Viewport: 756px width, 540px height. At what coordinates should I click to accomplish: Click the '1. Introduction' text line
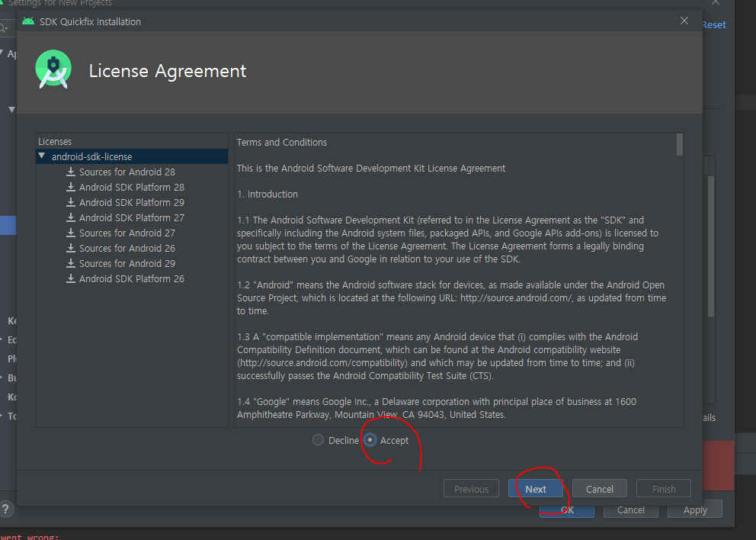267,194
